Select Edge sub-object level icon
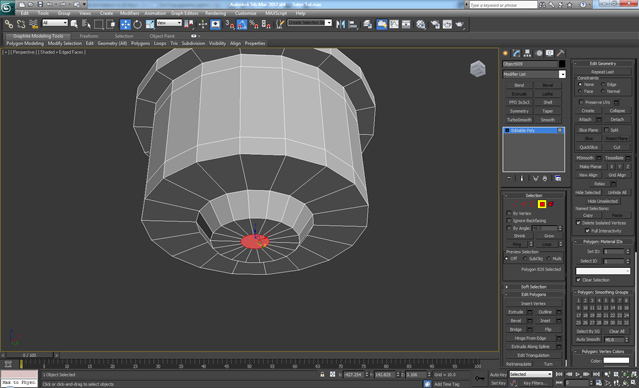Screen dimensions: 639x388 tap(524, 204)
